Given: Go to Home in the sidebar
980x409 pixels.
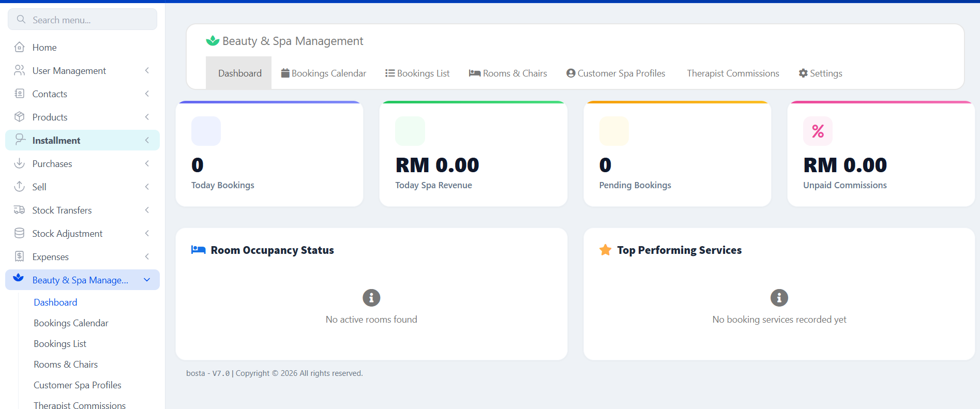Looking at the screenshot, I should 83,47.
